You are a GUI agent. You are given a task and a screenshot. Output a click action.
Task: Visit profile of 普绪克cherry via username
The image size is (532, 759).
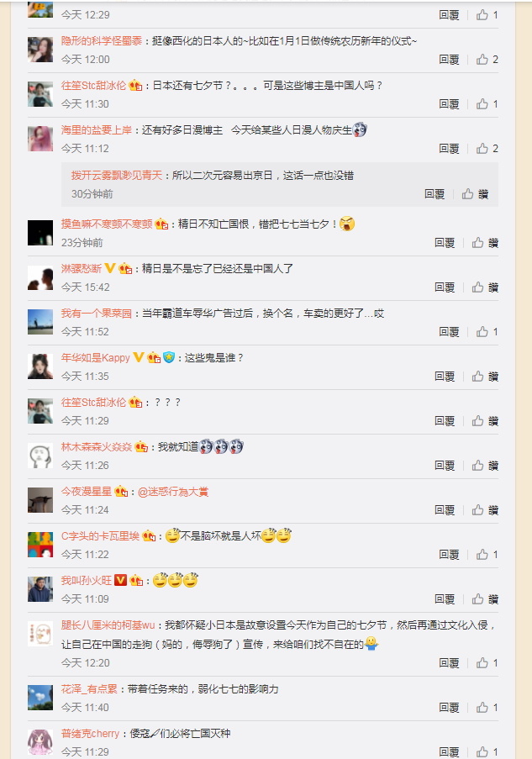coord(90,733)
